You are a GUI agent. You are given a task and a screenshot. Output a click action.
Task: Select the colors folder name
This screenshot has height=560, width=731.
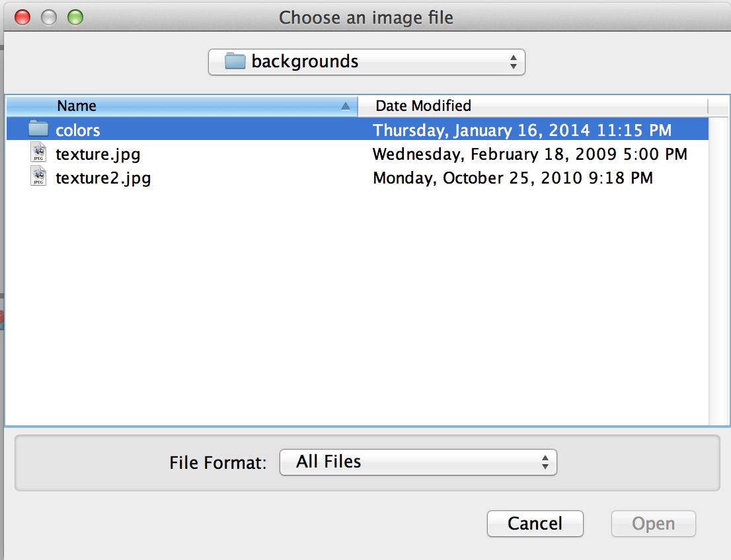click(78, 130)
